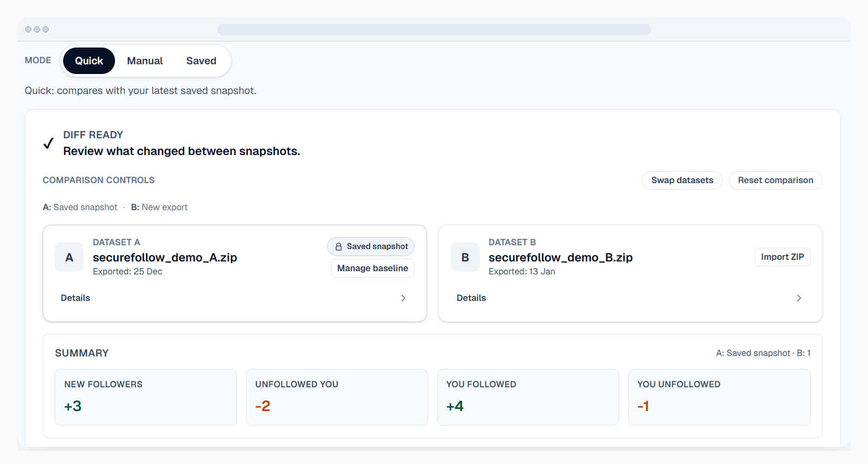View the You Unfollowed summary card

pyautogui.click(x=719, y=397)
